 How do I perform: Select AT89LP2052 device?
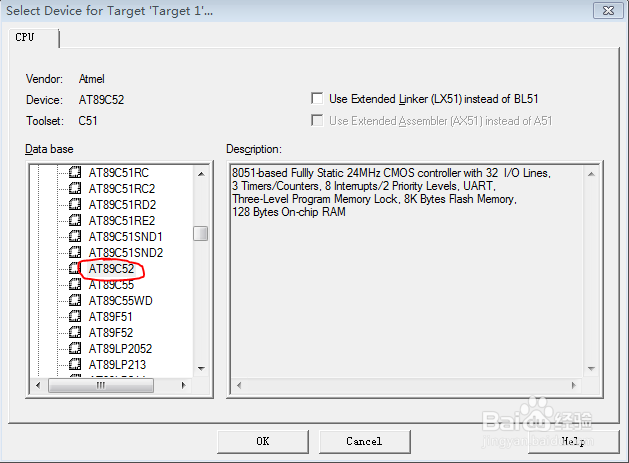click(120, 349)
